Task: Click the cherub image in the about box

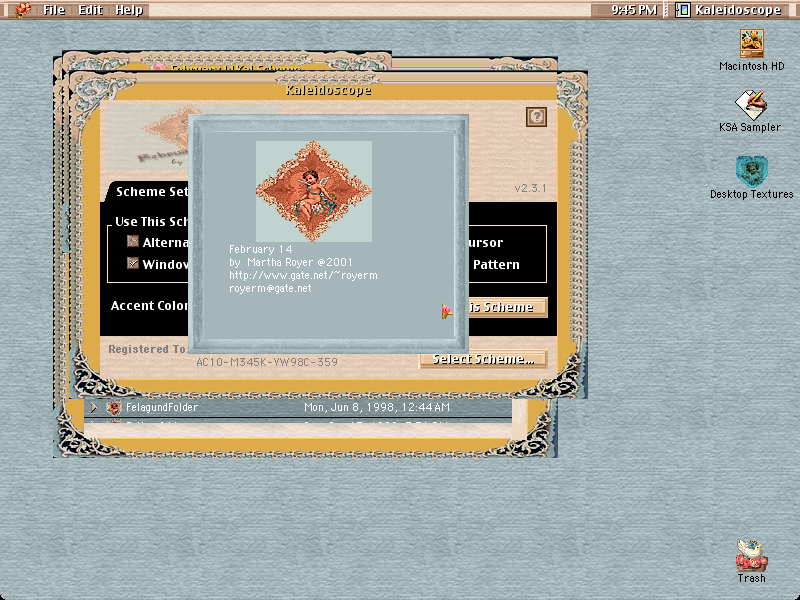Action: point(314,191)
